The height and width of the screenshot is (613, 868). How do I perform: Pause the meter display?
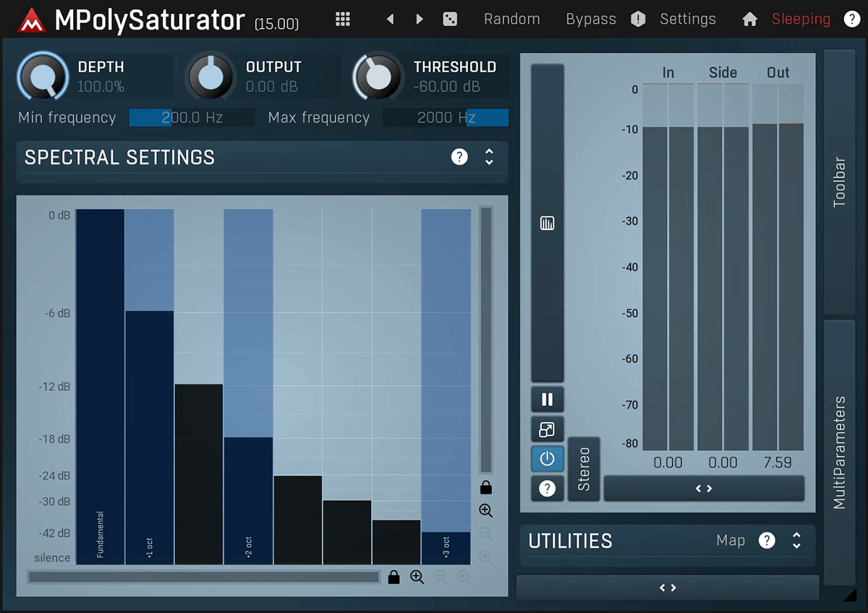pyautogui.click(x=547, y=399)
